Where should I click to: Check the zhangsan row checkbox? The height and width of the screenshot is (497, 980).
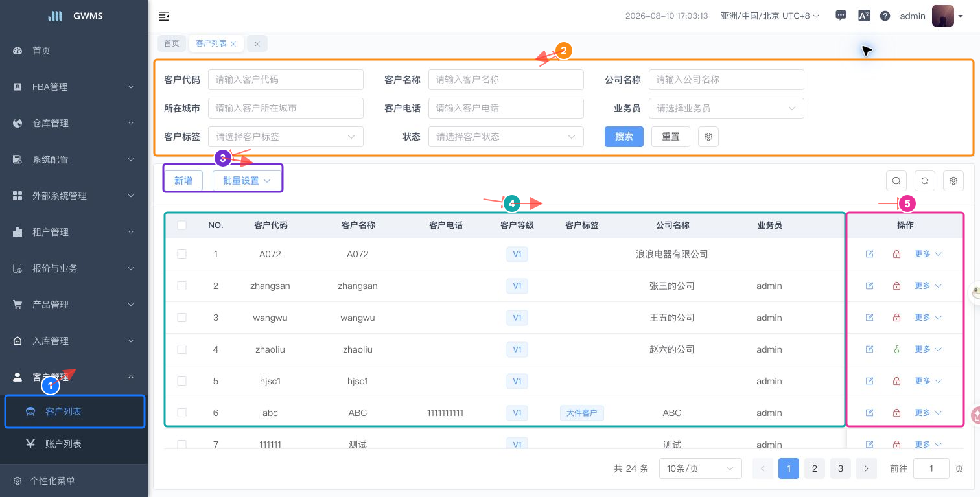[x=181, y=286]
